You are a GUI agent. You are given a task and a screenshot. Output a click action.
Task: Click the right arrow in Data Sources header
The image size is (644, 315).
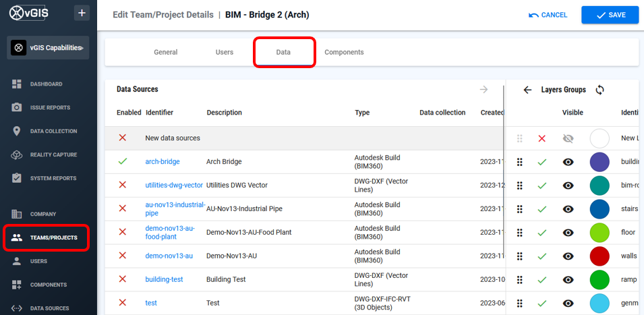(x=484, y=90)
